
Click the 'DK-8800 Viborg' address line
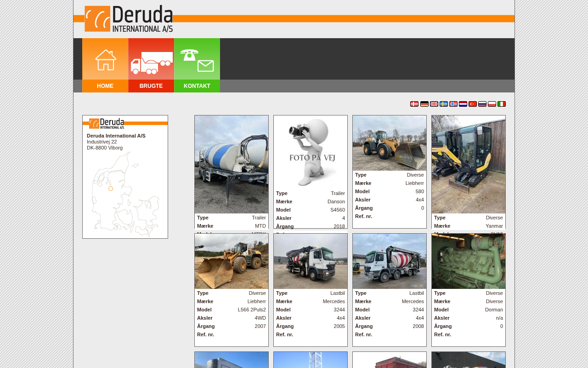[105, 148]
